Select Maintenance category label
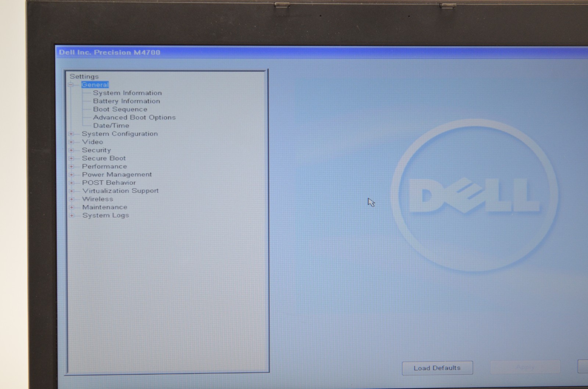 (105, 207)
